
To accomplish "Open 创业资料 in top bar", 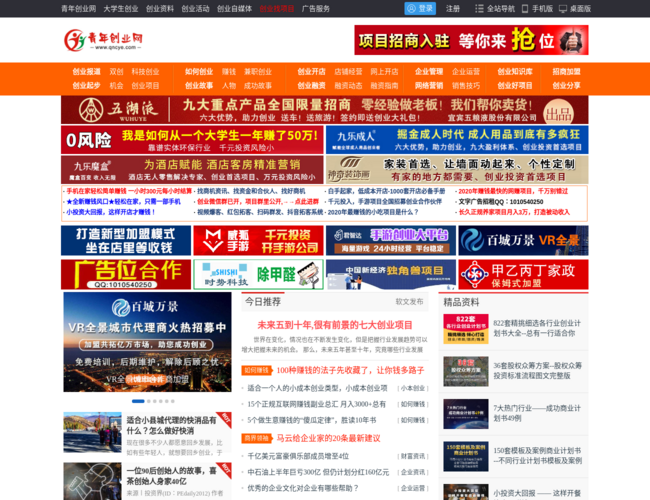I will [x=160, y=8].
